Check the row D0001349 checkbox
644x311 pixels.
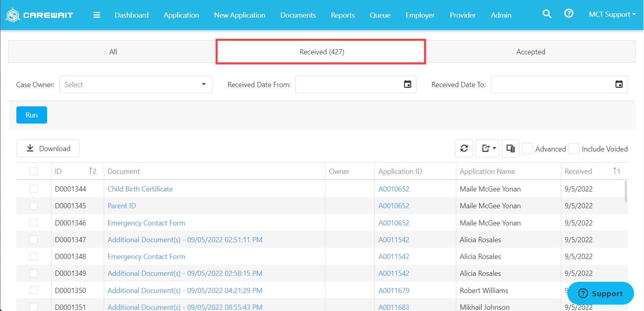tap(34, 273)
